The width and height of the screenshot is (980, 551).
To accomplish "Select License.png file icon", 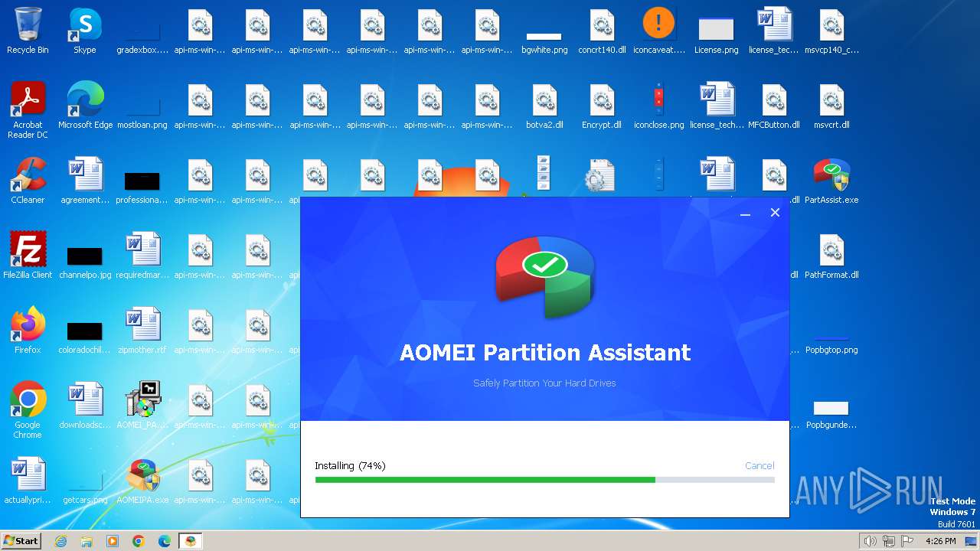I will [x=717, y=34].
